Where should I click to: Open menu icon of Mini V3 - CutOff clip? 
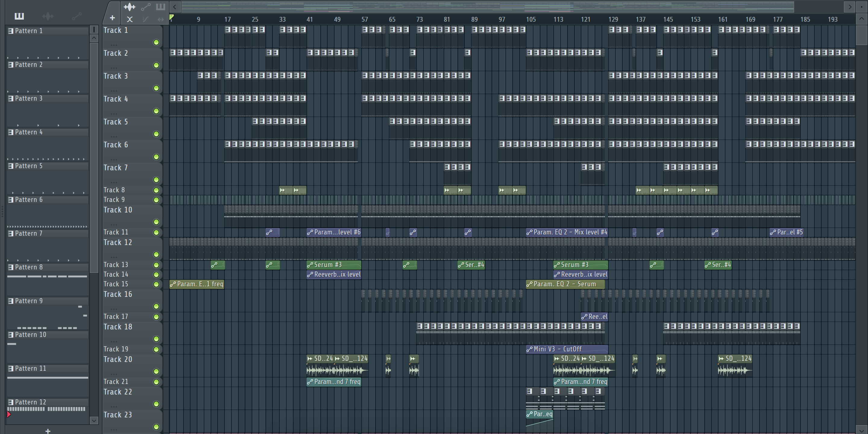click(x=529, y=349)
